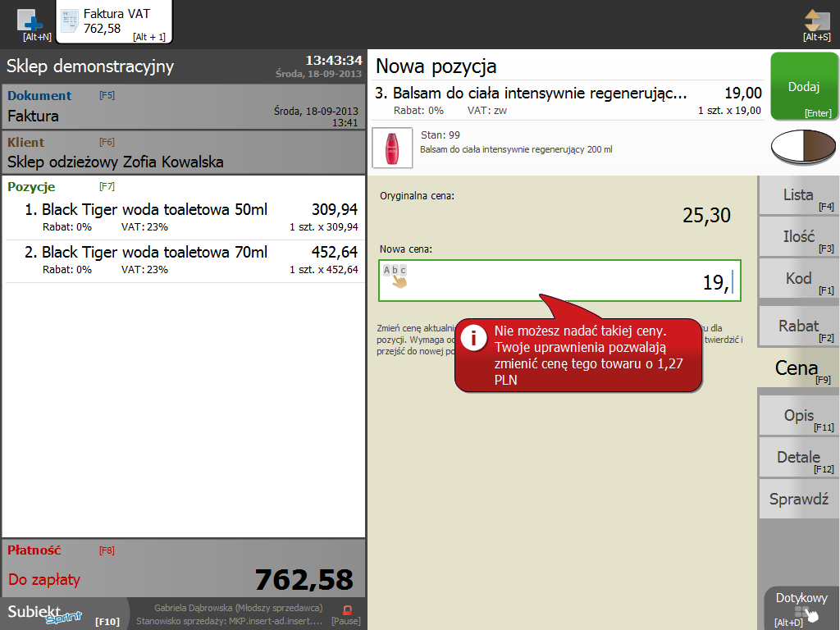Image resolution: width=840 pixels, height=630 pixels.
Task: Open the Detale tab
Action: tap(799, 458)
